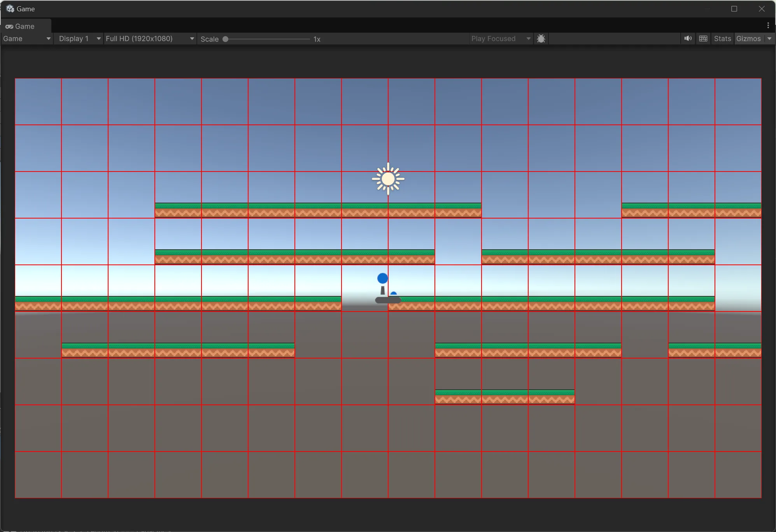Toggle Gizmos visibility
This screenshot has width=776, height=532.
tap(748, 38)
